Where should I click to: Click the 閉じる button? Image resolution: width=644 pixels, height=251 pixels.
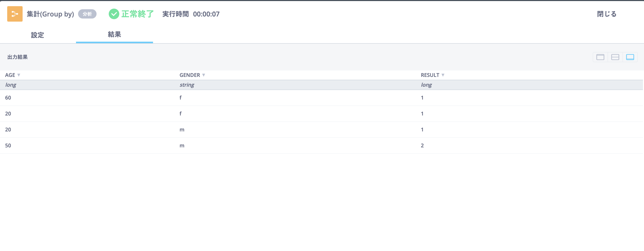(x=607, y=14)
